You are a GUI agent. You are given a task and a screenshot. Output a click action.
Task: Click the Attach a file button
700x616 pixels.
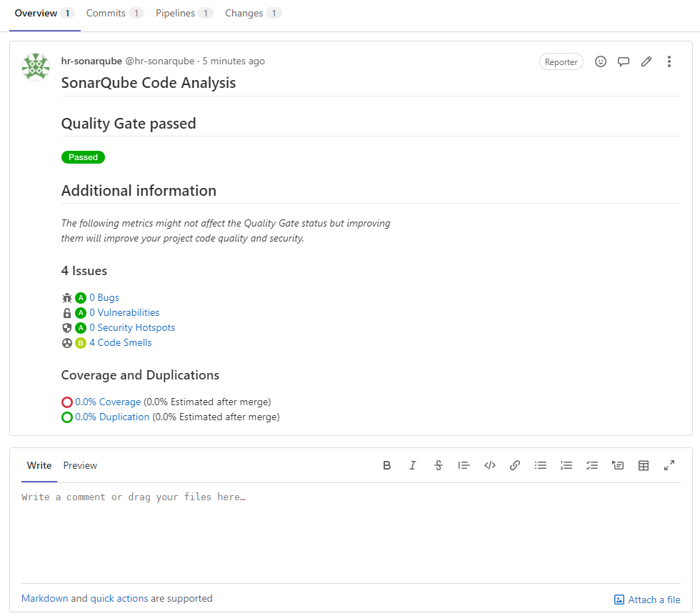[647, 600]
